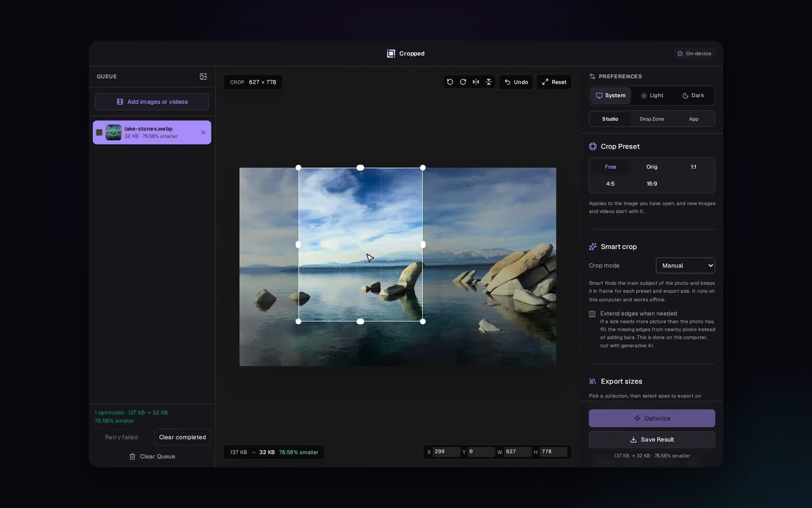Focus the crop W field
Viewport: 812px width, 508px height.
point(518,452)
